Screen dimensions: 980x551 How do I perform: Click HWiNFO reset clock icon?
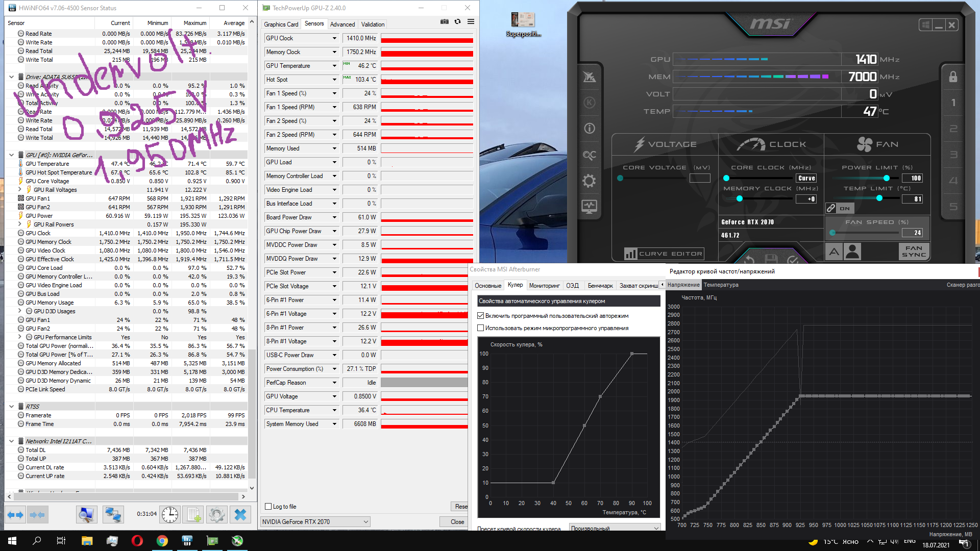[170, 515]
